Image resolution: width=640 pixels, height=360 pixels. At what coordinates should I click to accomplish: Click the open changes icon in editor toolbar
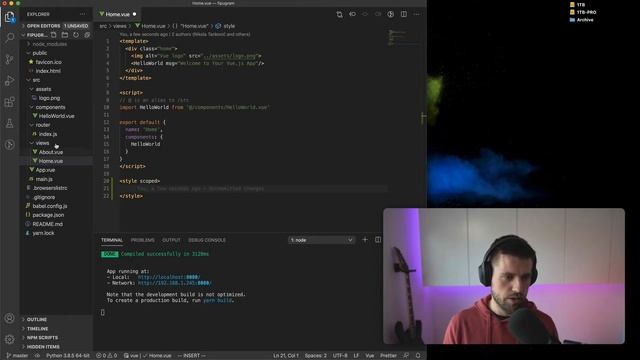[x=339, y=14]
